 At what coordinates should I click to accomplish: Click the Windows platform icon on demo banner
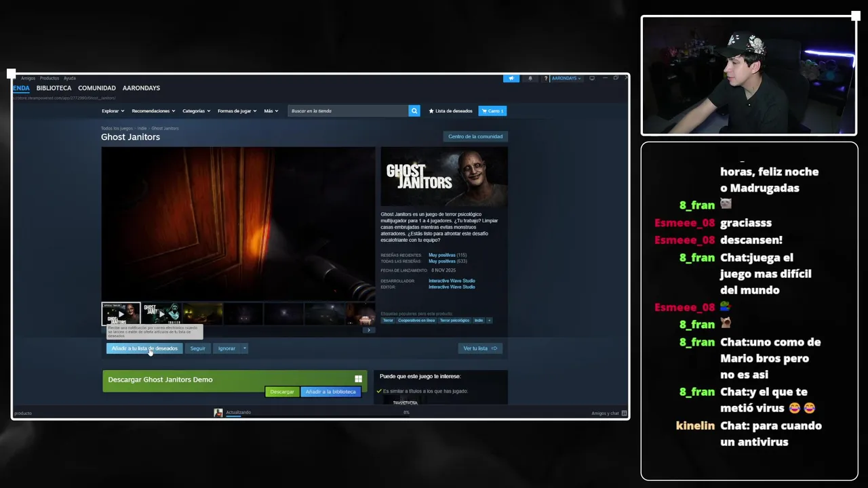tap(358, 379)
